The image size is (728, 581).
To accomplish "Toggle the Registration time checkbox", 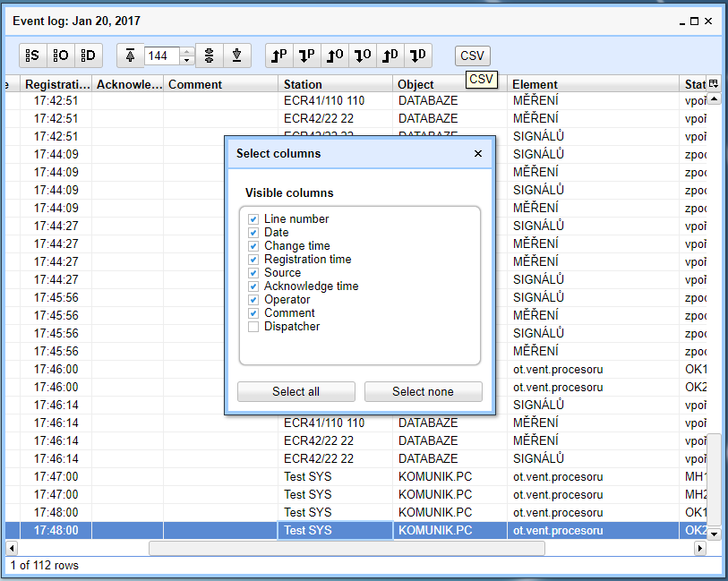I will tap(253, 260).
